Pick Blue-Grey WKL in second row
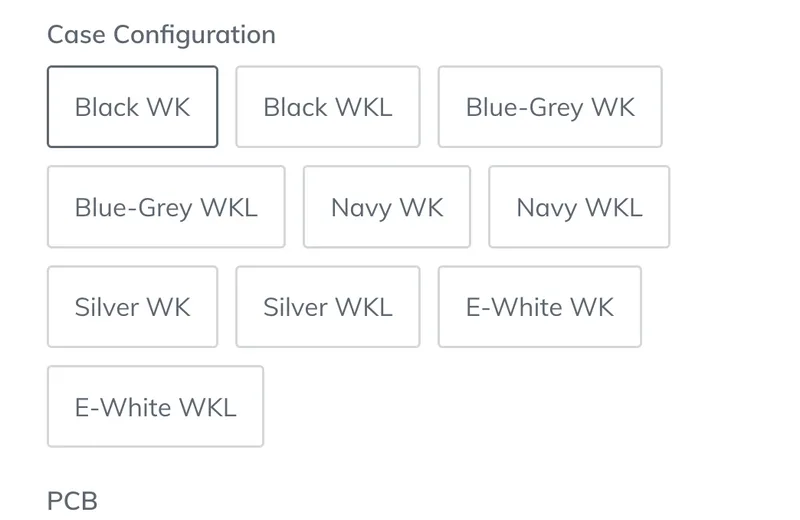 coord(166,207)
